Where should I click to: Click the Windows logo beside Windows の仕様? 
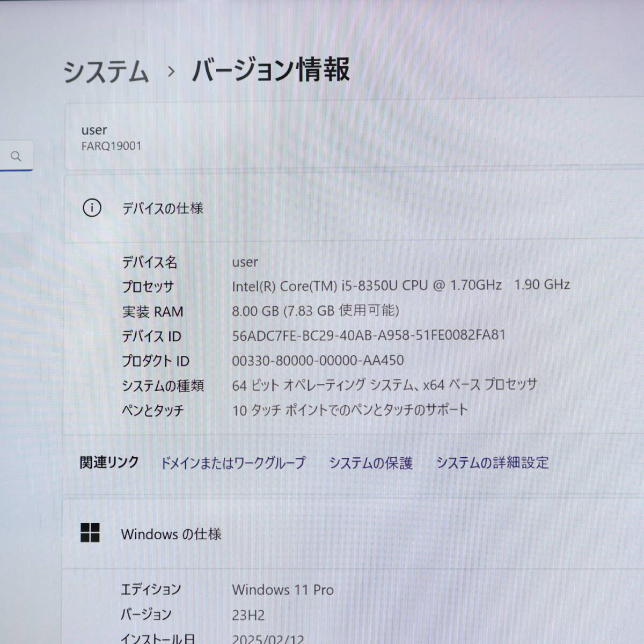click(90, 533)
